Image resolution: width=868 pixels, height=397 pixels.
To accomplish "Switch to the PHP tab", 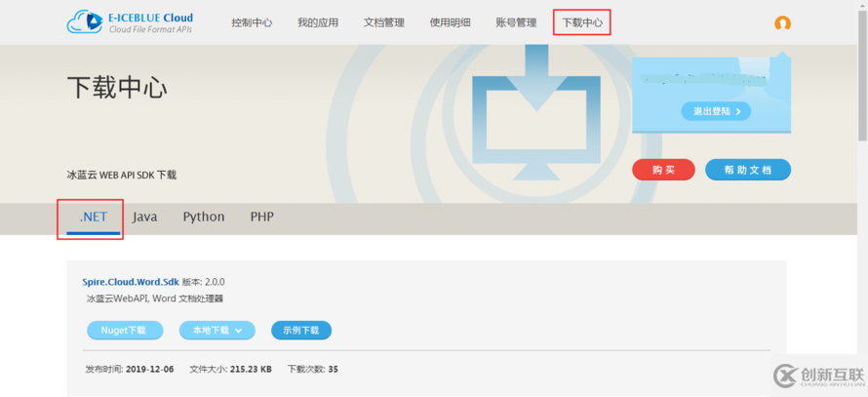I will pos(261,218).
